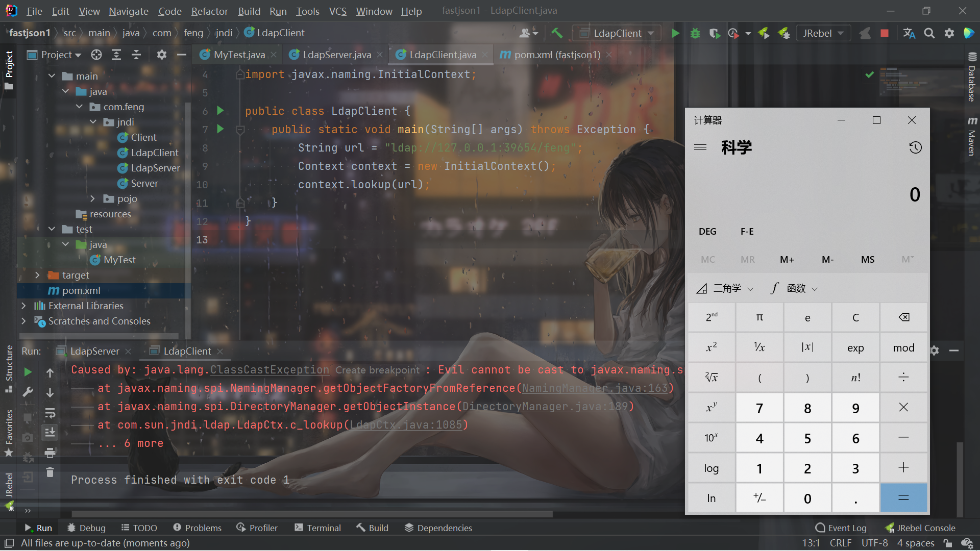Open the Refactor menu
This screenshot has width=980, height=551.
click(209, 11)
